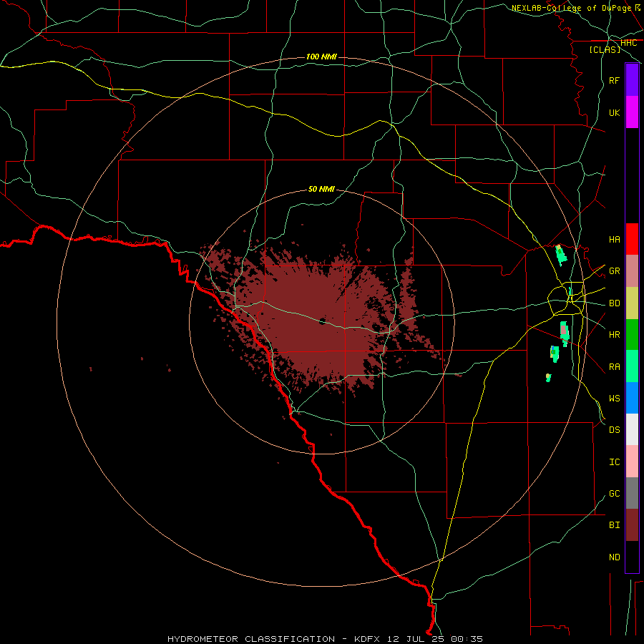Viewport: 644px width, 644px height.
Task: Click the "12 JUL 25" date text
Action: click(415, 639)
